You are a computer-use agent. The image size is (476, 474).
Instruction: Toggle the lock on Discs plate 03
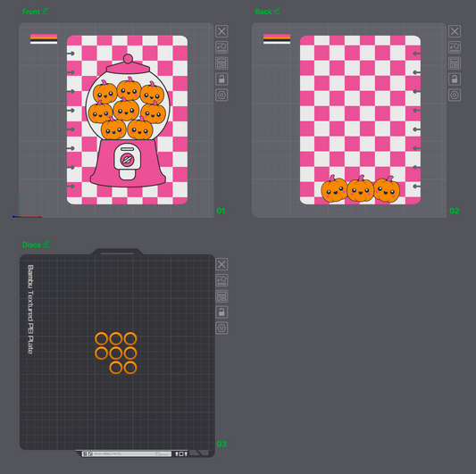click(221, 312)
